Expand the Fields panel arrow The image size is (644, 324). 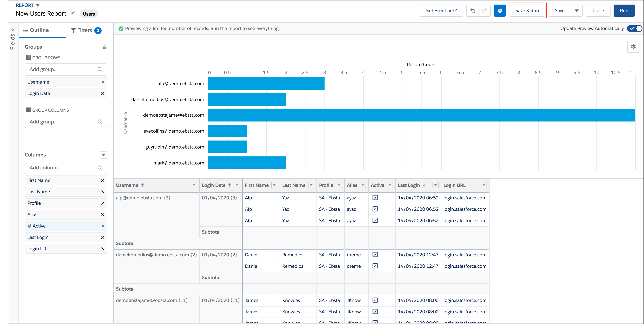click(13, 29)
